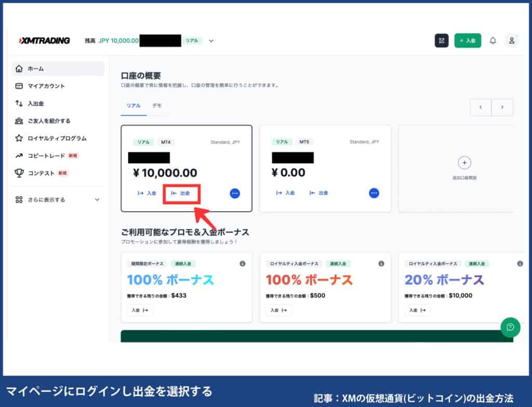Click the right arrow to browse accounts
Screen dimensions: 532x407
(x=502, y=107)
